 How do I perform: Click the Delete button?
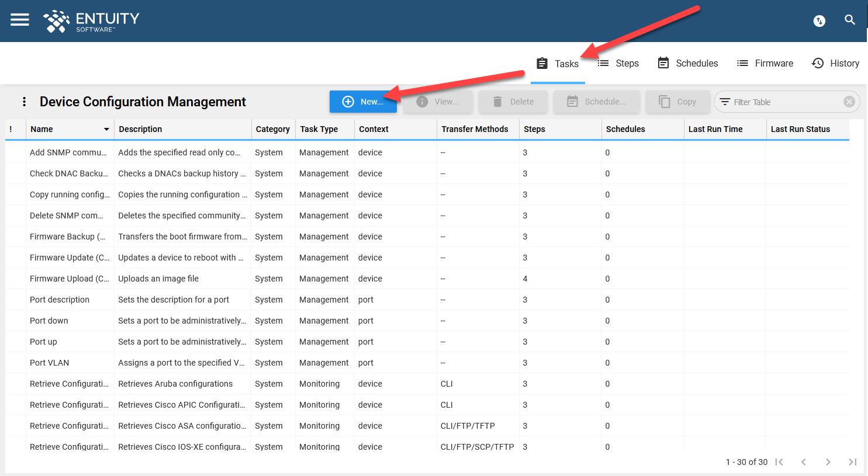coord(513,101)
